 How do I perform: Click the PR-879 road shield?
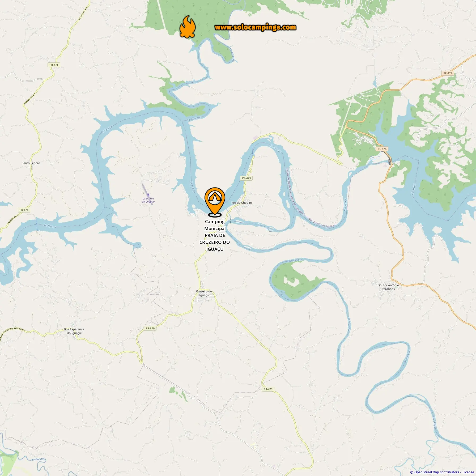(150, 328)
